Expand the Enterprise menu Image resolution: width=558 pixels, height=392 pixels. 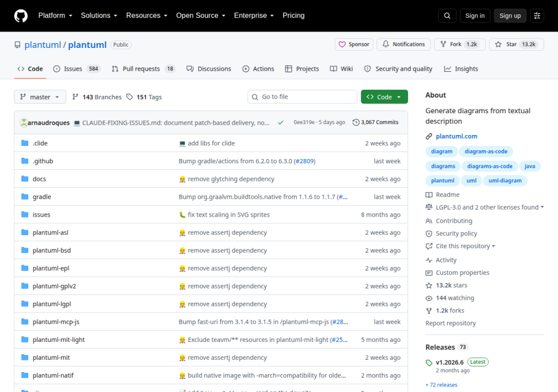(254, 16)
